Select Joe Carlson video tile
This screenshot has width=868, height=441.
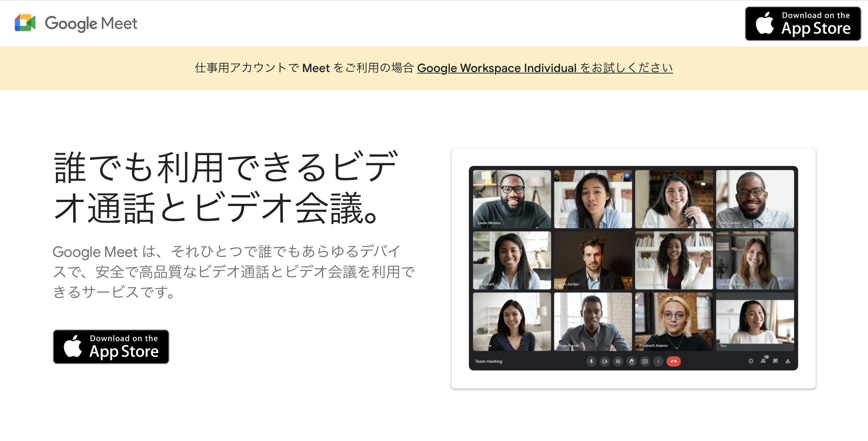click(x=755, y=199)
